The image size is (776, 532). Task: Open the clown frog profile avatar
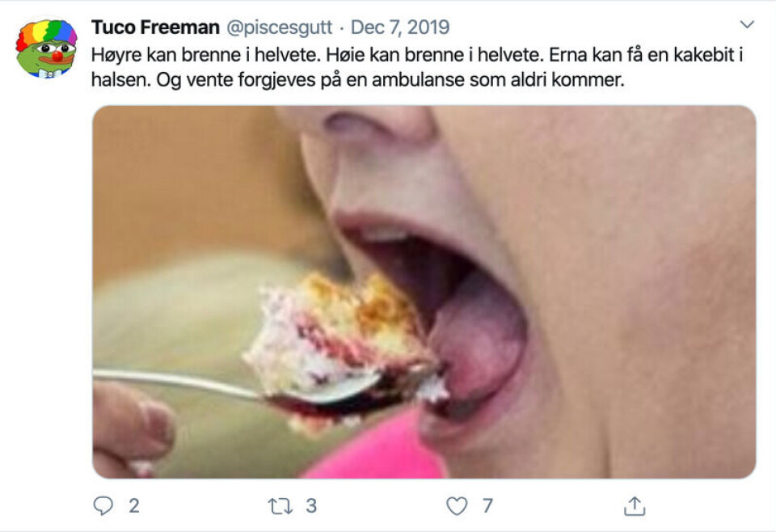tap(47, 49)
